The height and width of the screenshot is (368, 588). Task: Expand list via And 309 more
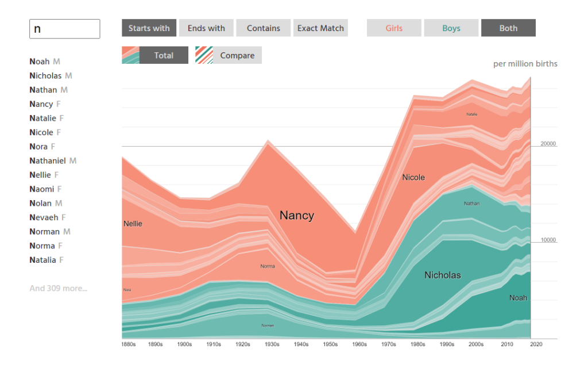coord(59,288)
